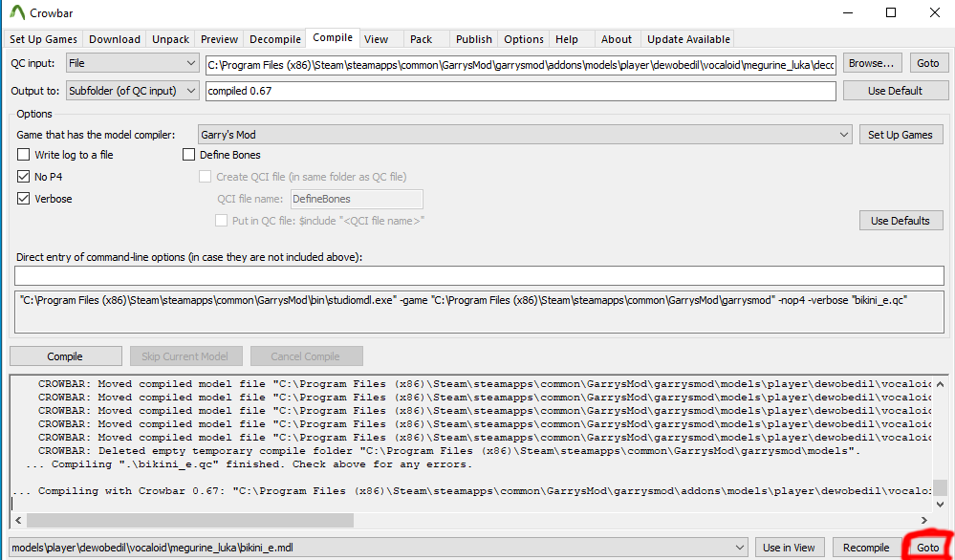This screenshot has height=560, width=955.
Task: Click the QC input file path field
Action: click(x=521, y=63)
